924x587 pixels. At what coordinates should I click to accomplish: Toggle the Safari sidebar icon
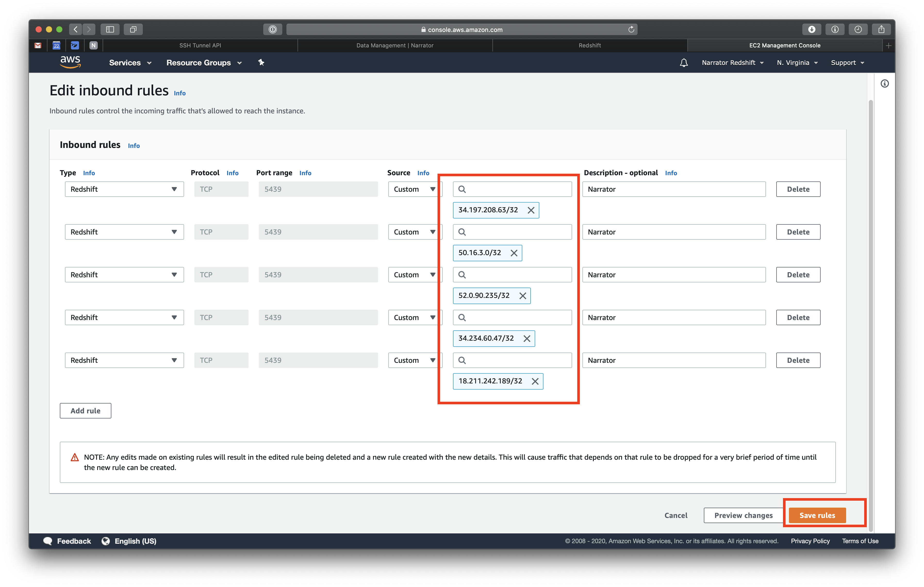[110, 30]
